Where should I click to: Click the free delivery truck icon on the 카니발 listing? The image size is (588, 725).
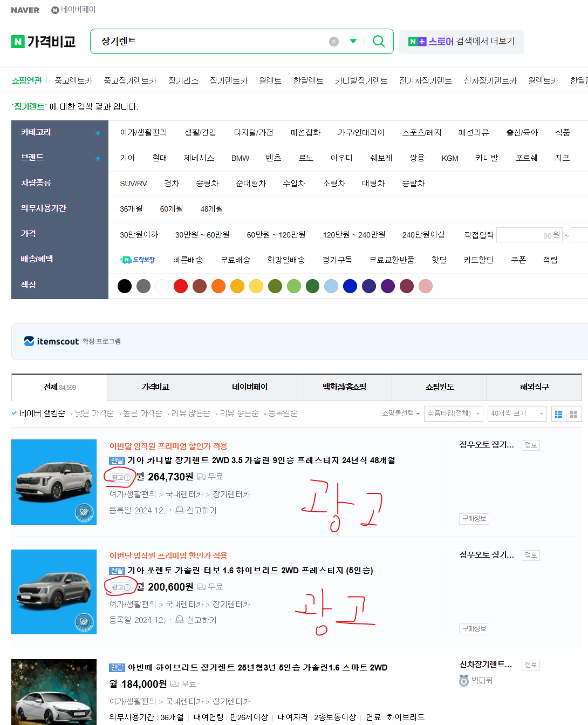click(x=202, y=477)
